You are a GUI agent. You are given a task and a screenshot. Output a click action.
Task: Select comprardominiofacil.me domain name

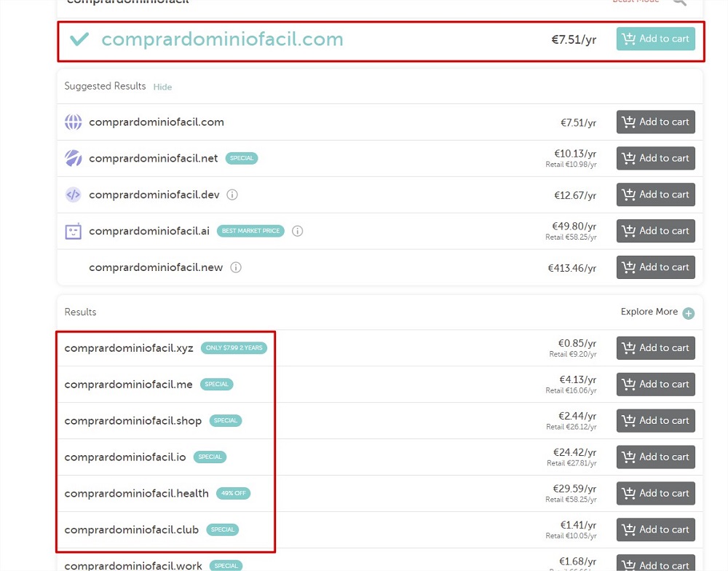pos(128,385)
